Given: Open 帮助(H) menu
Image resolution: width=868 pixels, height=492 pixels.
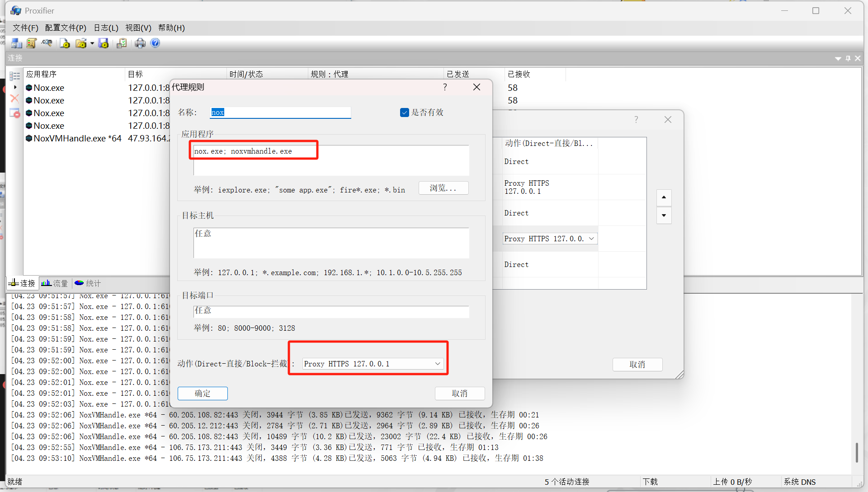Looking at the screenshot, I should coord(171,28).
